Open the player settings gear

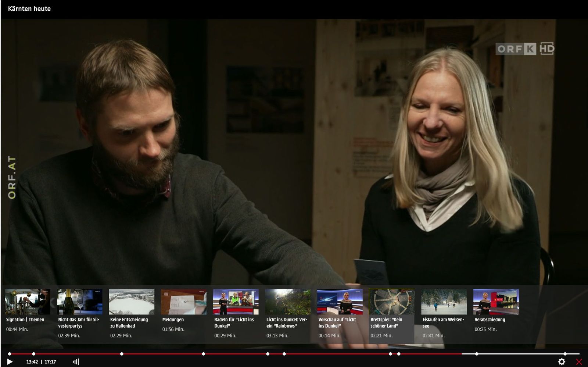[562, 362]
